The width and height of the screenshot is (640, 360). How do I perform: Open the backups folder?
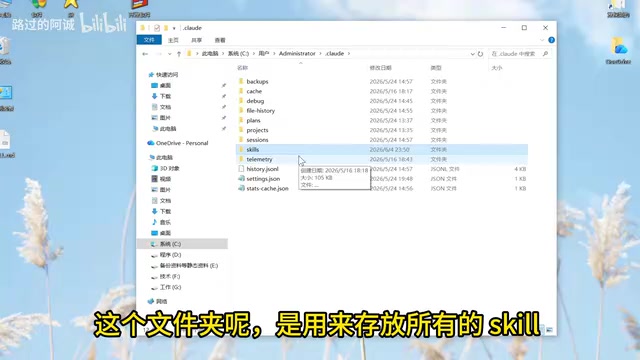point(257,82)
